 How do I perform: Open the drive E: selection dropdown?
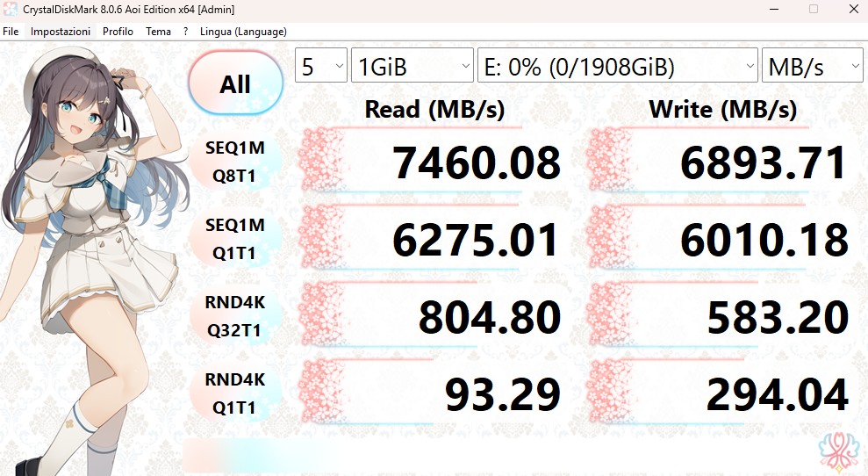617,66
